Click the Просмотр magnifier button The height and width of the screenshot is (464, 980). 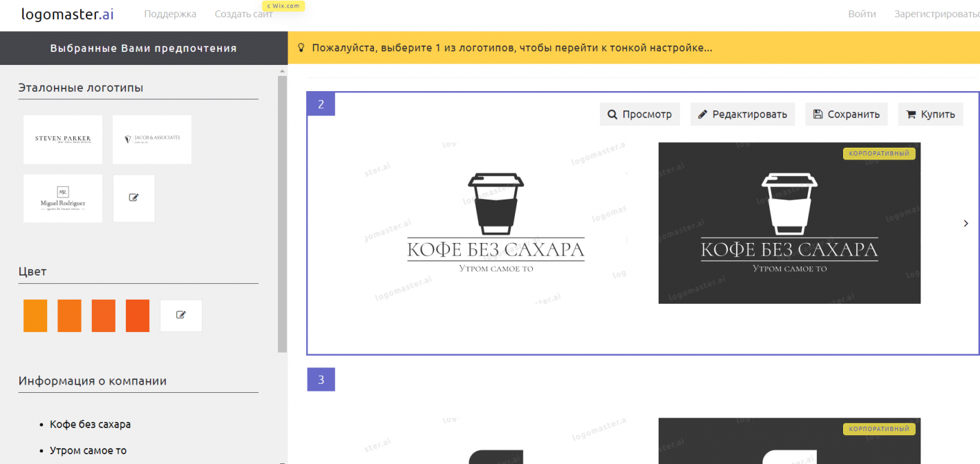(x=640, y=115)
